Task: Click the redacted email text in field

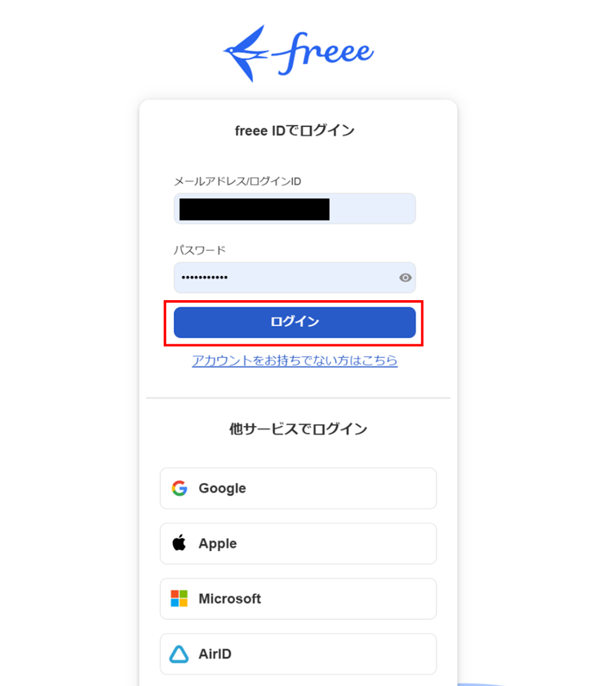Action: 254,209
